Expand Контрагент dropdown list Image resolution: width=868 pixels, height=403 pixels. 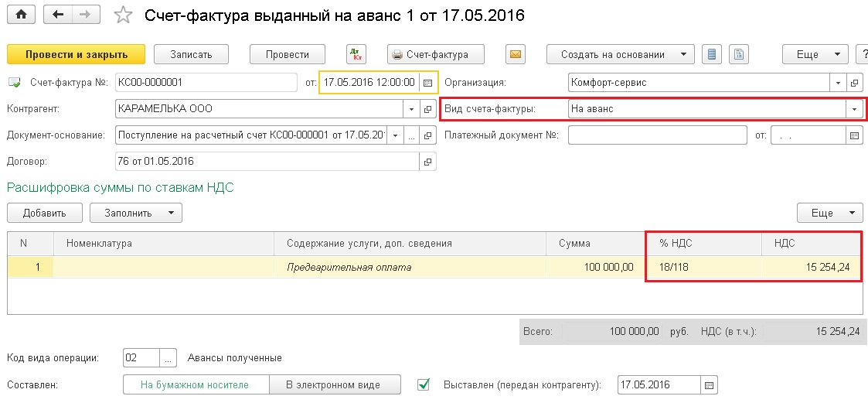pos(411,109)
